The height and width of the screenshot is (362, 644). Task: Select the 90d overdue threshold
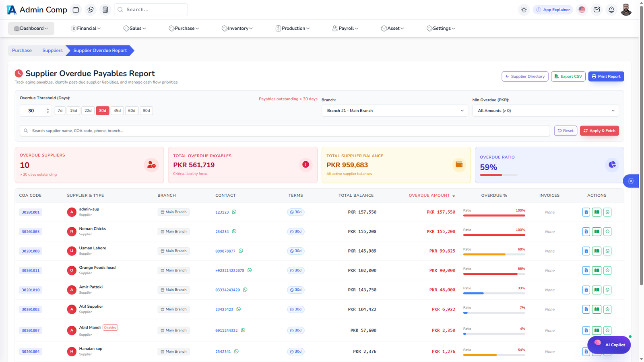[x=146, y=111]
